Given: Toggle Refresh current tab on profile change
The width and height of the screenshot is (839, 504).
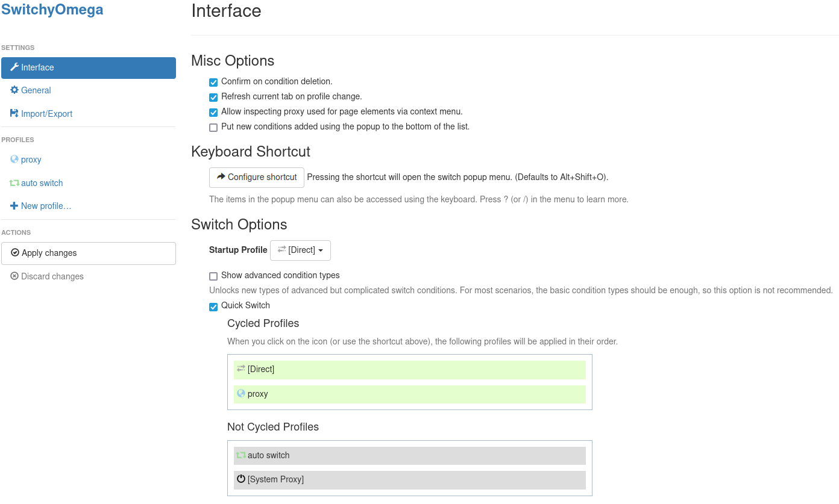Looking at the screenshot, I should pos(213,97).
